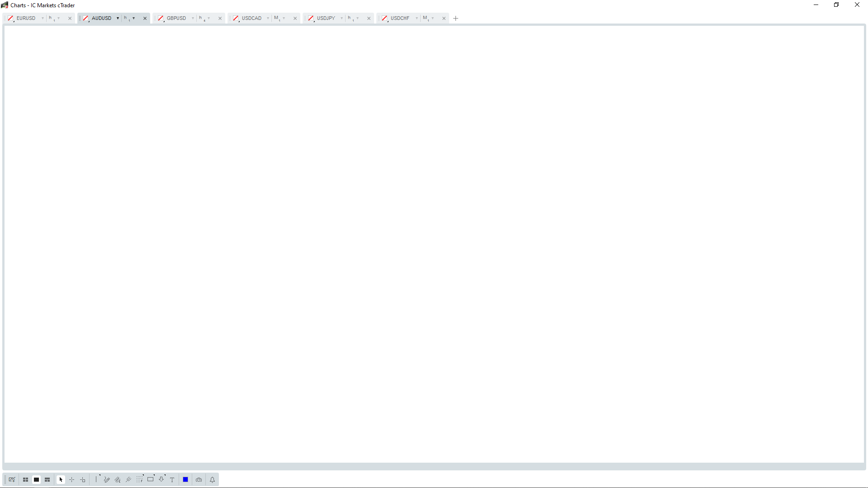Open the USDJPY symbol dropdown
This screenshot has height=488, width=868.
342,19
